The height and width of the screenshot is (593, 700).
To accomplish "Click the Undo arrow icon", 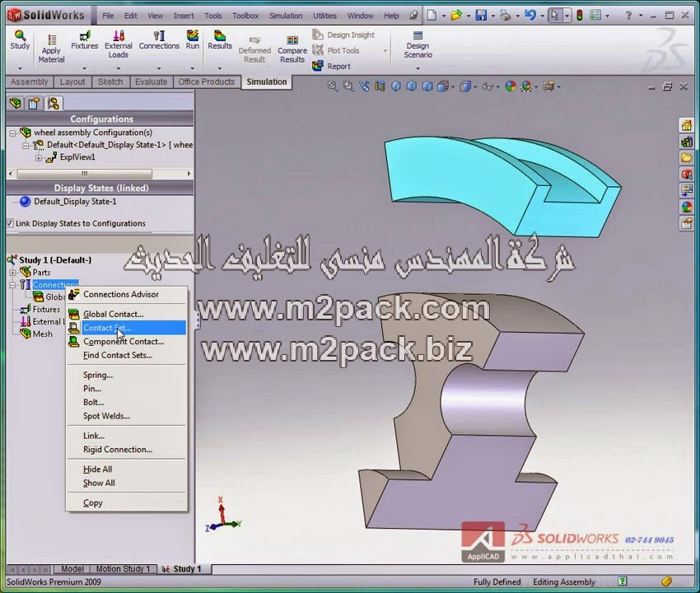I will (530, 16).
